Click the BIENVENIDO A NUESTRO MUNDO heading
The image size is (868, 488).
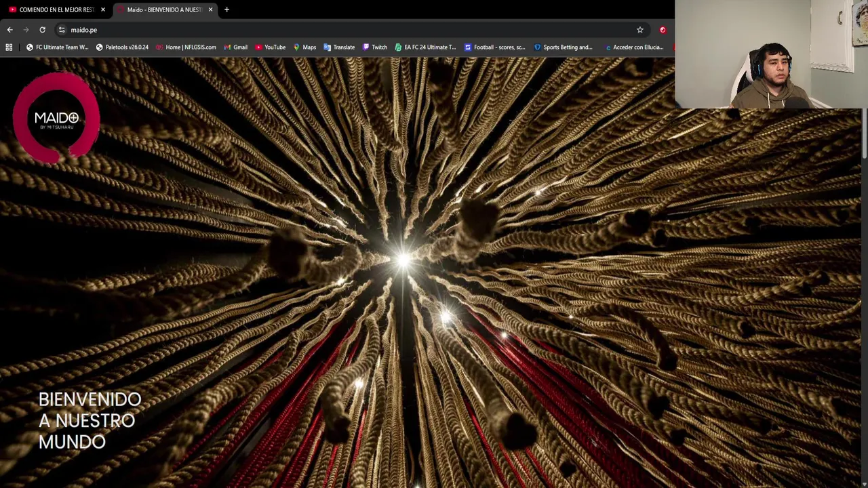(x=90, y=420)
